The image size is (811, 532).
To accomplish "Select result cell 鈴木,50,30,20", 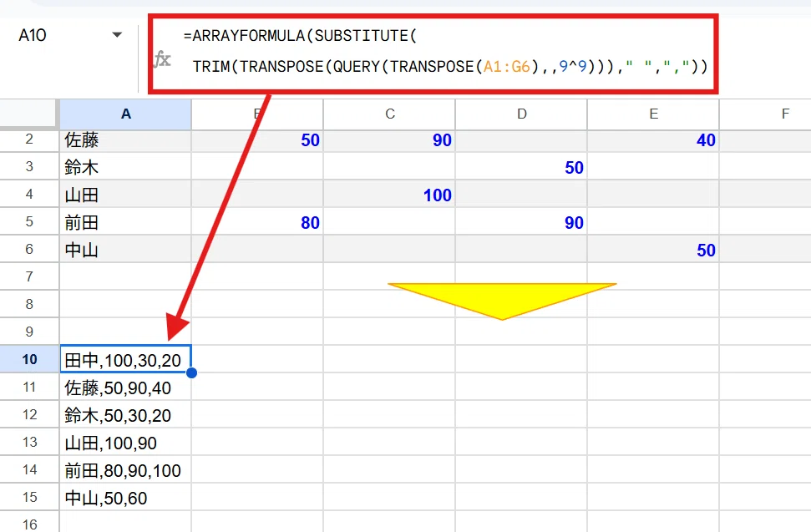I will (x=125, y=414).
